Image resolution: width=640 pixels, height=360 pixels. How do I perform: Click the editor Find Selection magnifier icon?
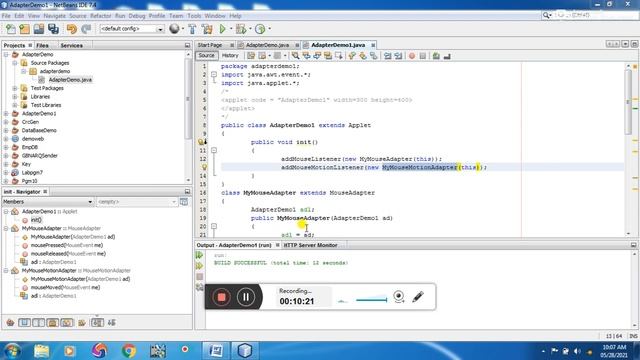coord(295,56)
